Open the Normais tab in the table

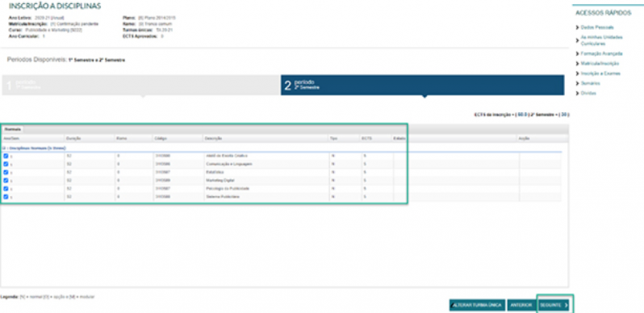tap(12, 129)
